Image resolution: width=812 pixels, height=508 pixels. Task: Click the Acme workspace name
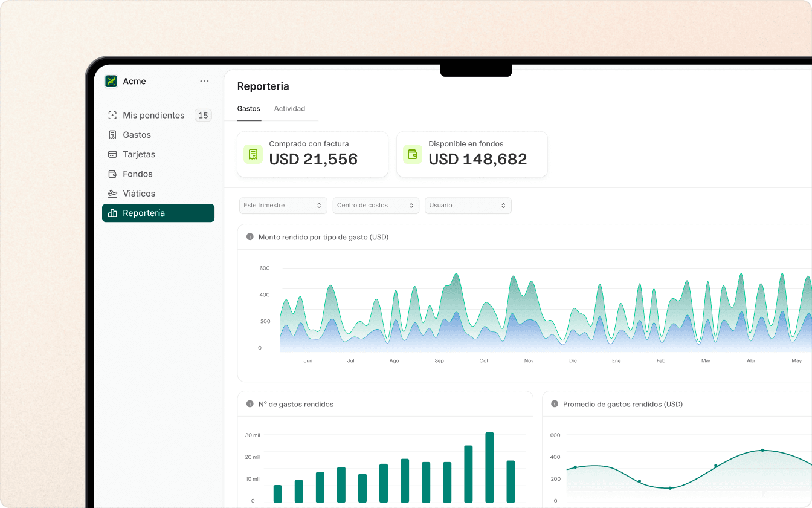(x=134, y=82)
